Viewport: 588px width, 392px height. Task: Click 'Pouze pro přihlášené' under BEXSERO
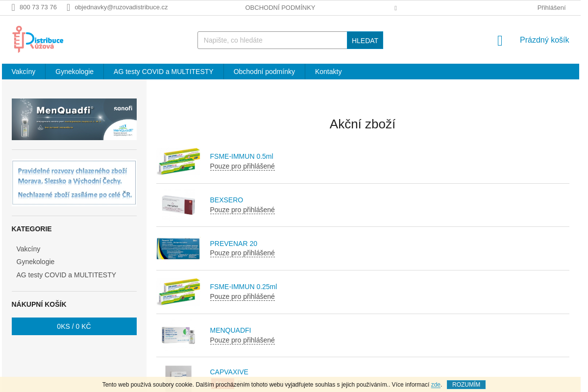[x=243, y=210]
